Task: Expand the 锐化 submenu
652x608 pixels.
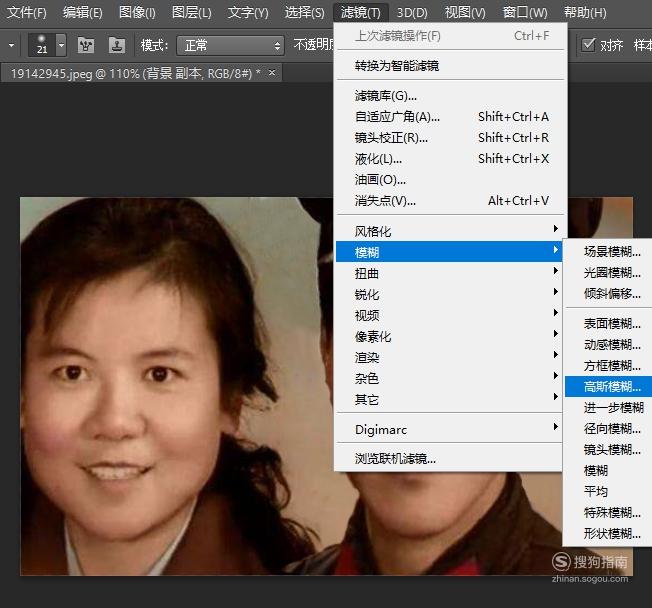Action: pos(449,294)
